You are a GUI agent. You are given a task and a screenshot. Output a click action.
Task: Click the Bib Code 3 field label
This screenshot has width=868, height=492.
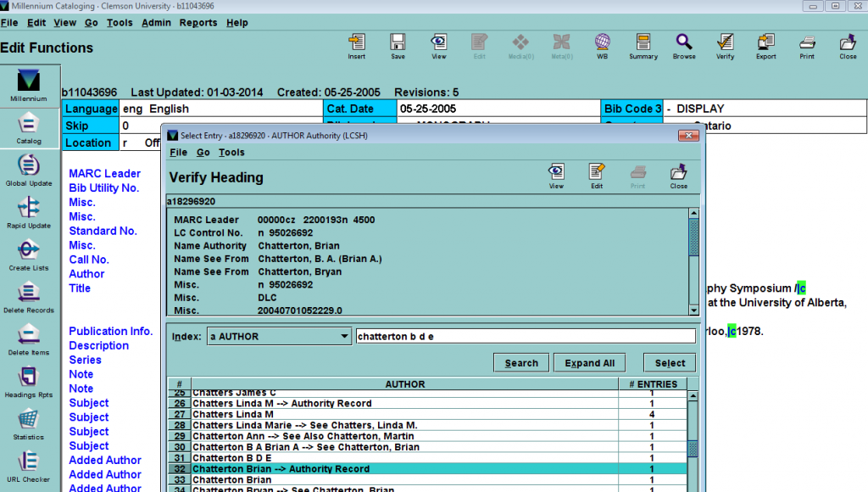[x=632, y=109]
